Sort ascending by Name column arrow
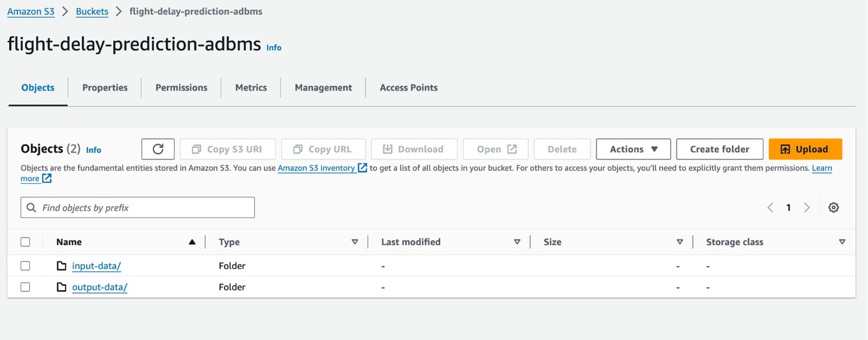This screenshot has height=340, width=868. [192, 242]
